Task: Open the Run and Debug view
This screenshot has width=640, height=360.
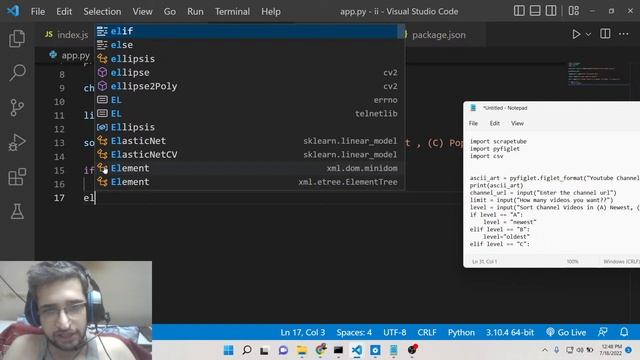Action: [x=17, y=142]
